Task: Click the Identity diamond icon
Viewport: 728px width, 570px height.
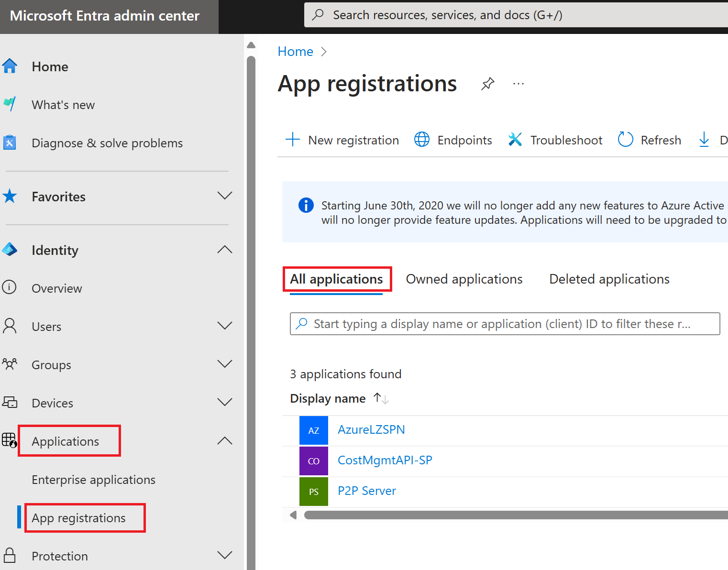Action: [9, 250]
